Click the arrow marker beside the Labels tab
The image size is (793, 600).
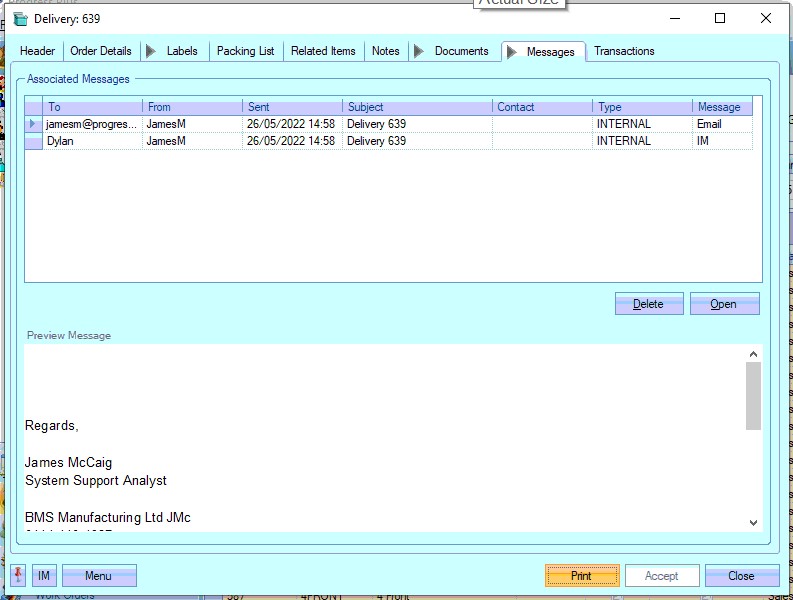(x=151, y=51)
